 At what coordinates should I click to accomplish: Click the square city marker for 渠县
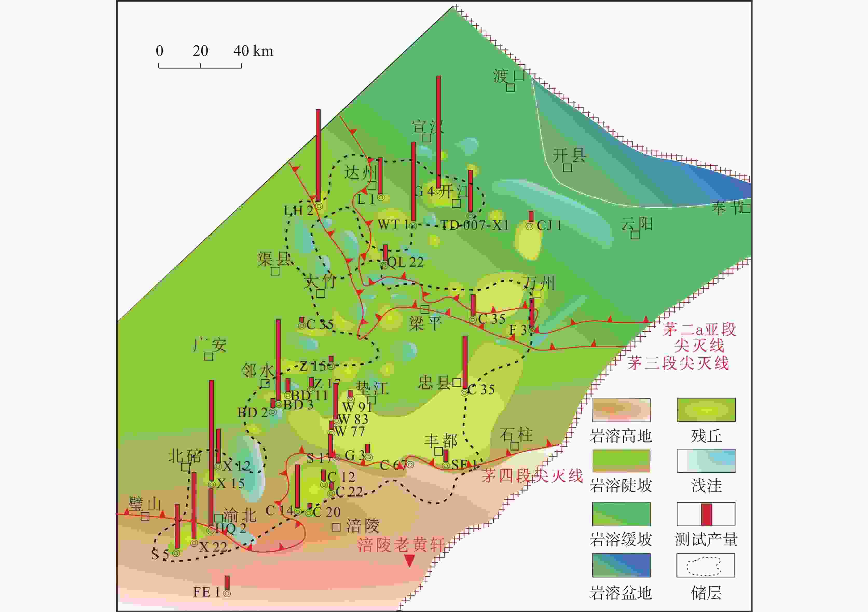(x=275, y=271)
